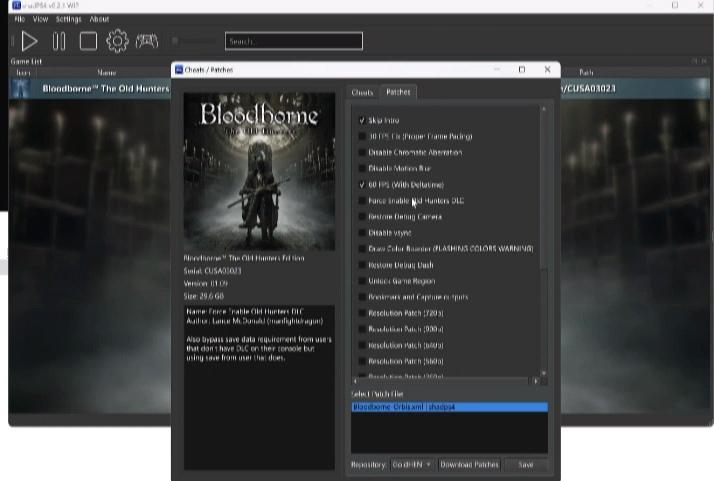Click the Serial CUSA03023 text
Image resolution: width=714 pixels, height=481 pixels.
(x=213, y=271)
